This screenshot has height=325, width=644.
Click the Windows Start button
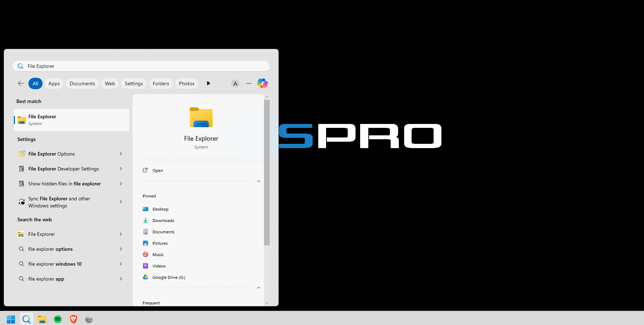pyautogui.click(x=11, y=319)
